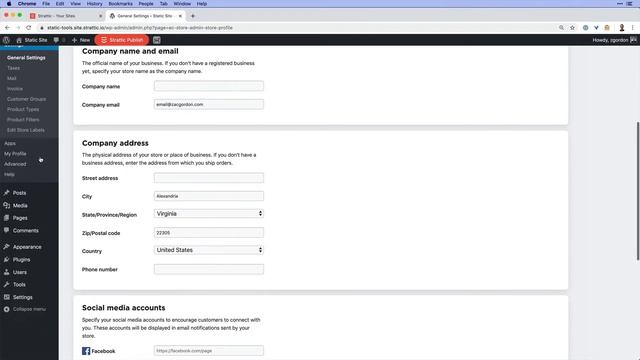Open the Chrome Window menu
Screen dimensions: 640x360
pos(182,4)
